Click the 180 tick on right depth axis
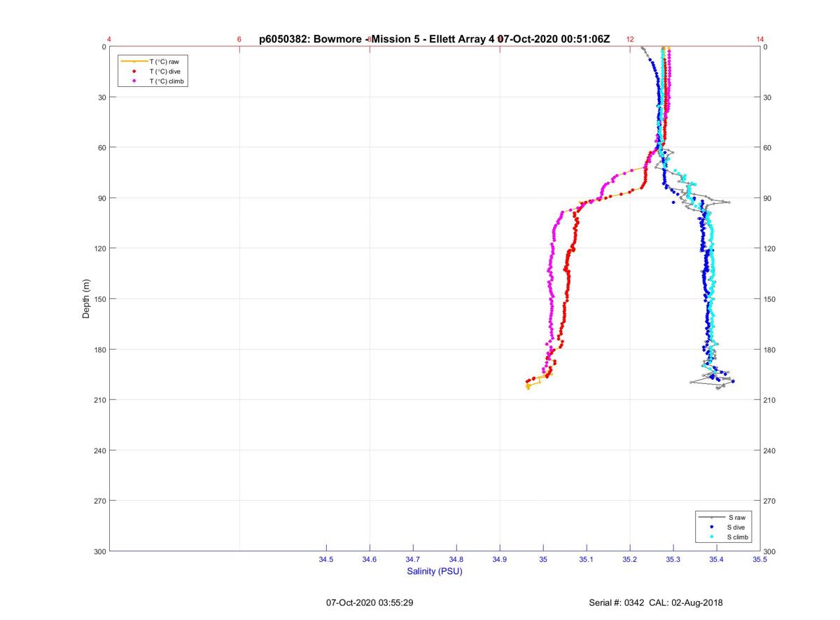Viewport: 840px width, 620px height. pyautogui.click(x=771, y=350)
